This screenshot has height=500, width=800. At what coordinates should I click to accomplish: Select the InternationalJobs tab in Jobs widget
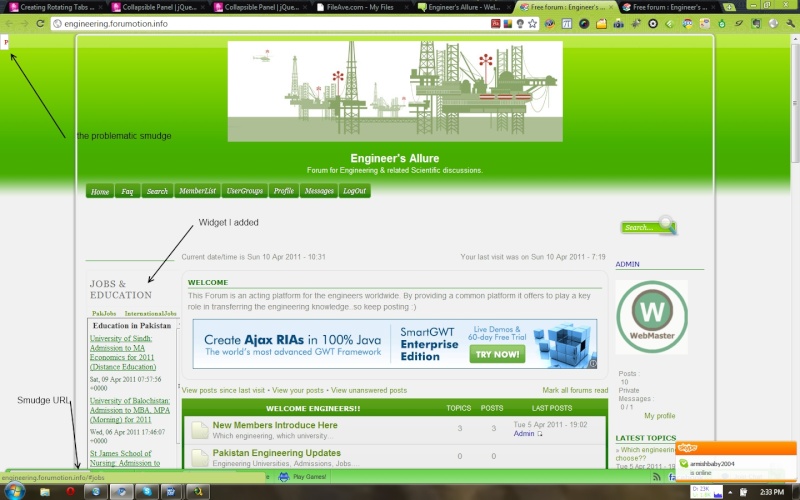click(151, 313)
